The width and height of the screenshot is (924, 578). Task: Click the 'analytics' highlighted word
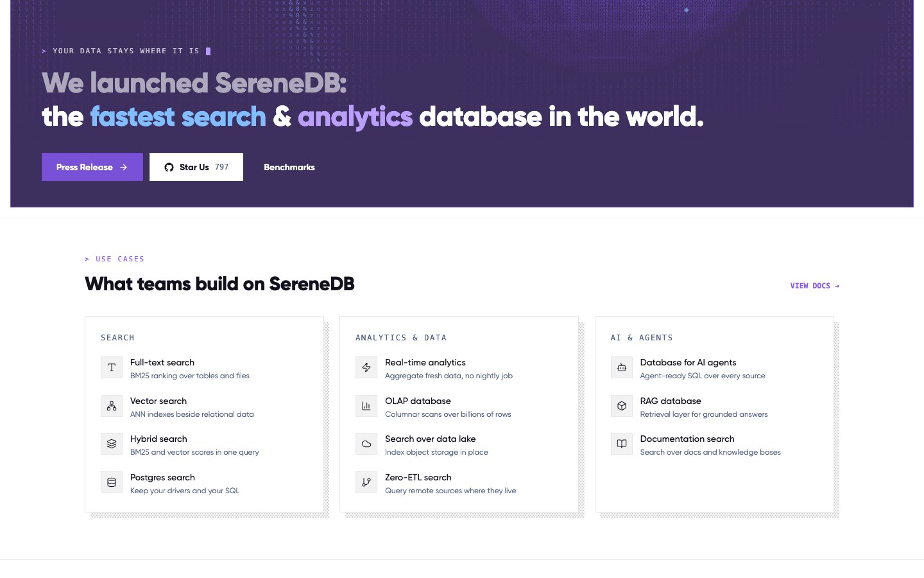click(x=355, y=117)
